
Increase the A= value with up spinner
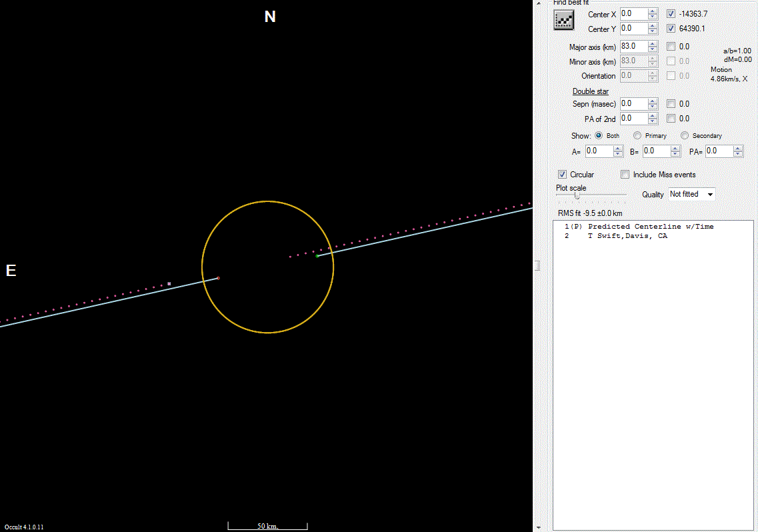618,149
